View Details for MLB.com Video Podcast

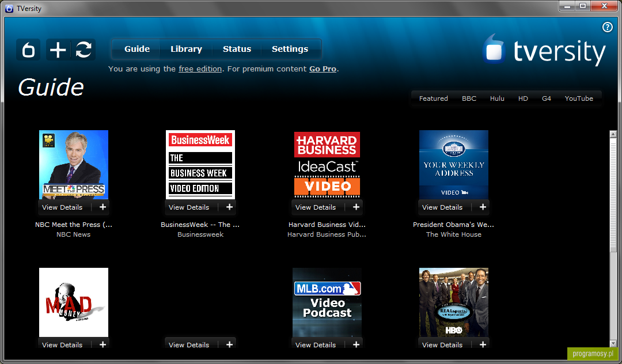316,344
